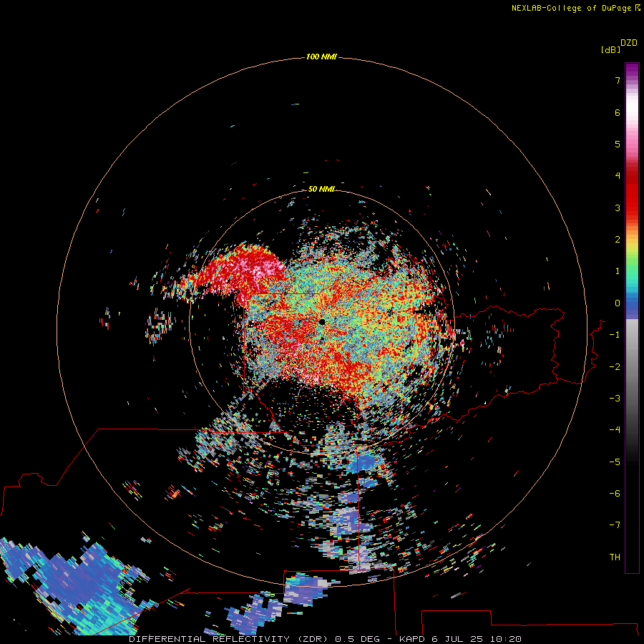Click the 0 value on the color scale
This screenshot has height=644, width=644.
[618, 303]
